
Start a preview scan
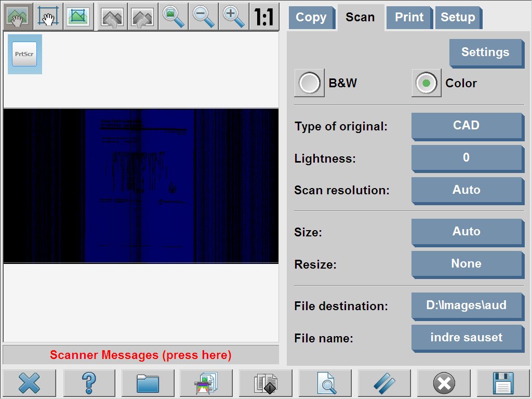(325, 383)
